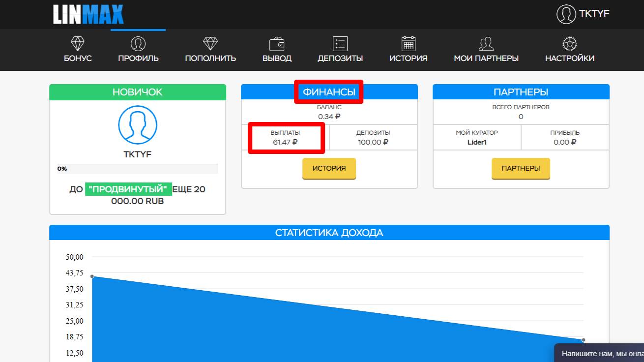Click the ВЫПЛАТЫ value 61.47 ₽
Viewport: 644px width, 362px height.
pos(285,143)
